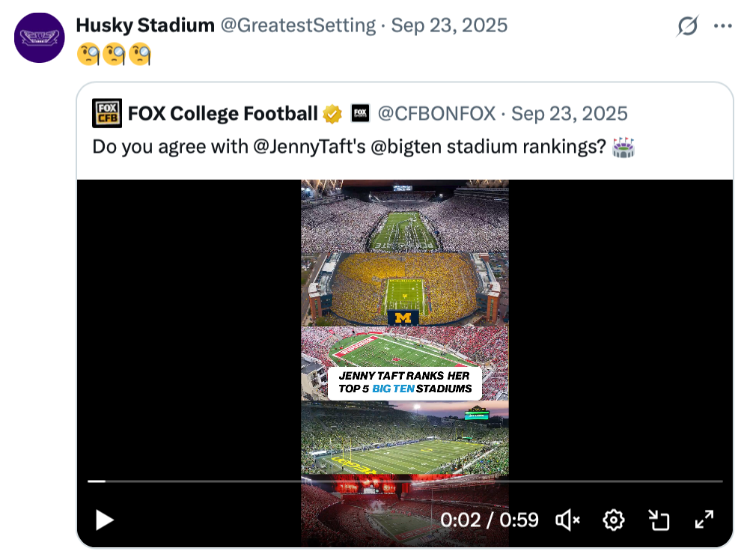
Task: Click the FOX CFB quoted account avatar
Action: (x=107, y=114)
